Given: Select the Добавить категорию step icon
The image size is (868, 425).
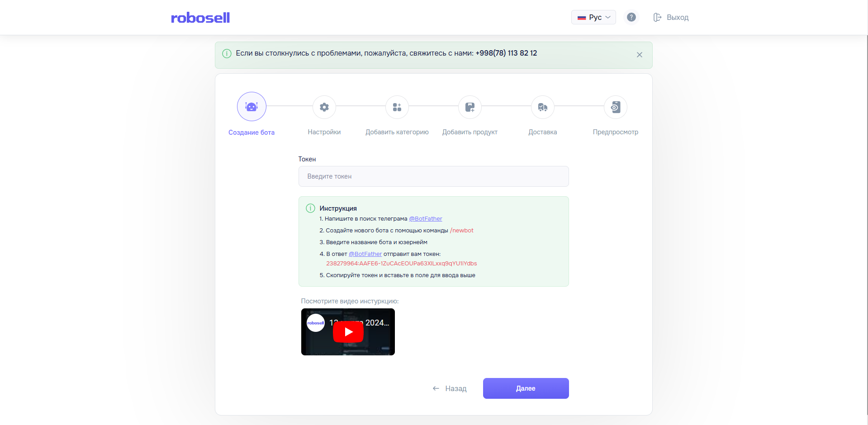Looking at the screenshot, I should [x=397, y=107].
